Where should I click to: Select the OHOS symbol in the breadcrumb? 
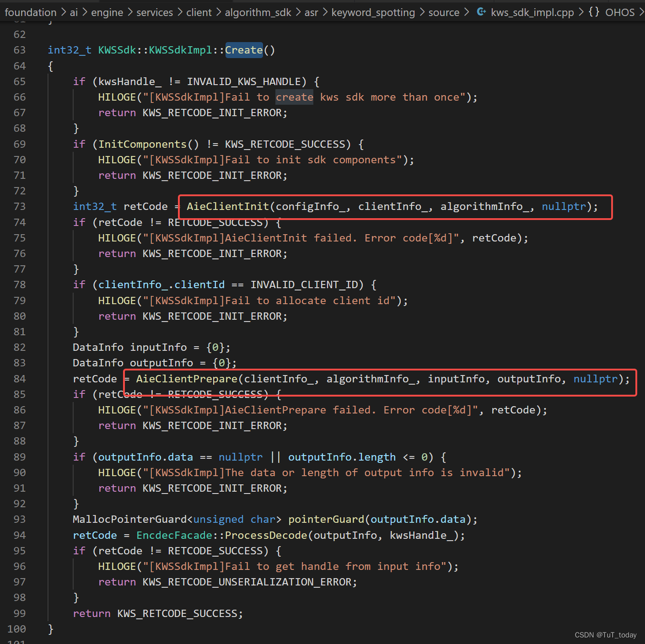[x=620, y=12]
